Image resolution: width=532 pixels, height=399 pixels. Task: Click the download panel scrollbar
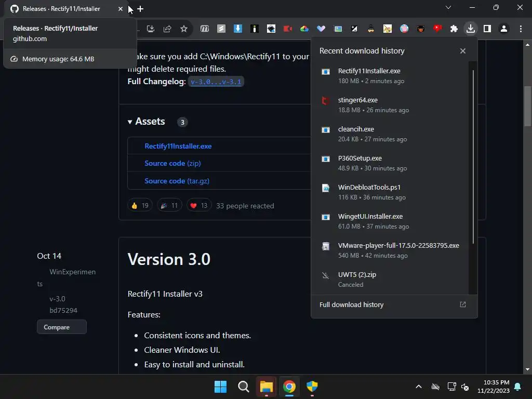[x=473, y=157]
